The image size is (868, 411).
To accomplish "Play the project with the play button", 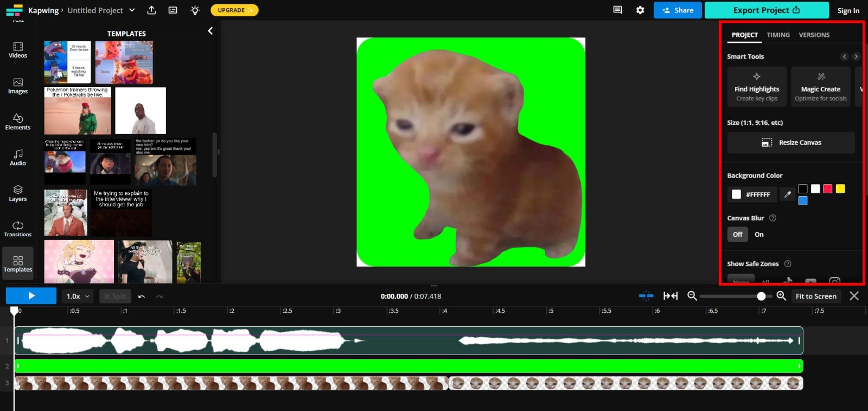I will (x=31, y=296).
